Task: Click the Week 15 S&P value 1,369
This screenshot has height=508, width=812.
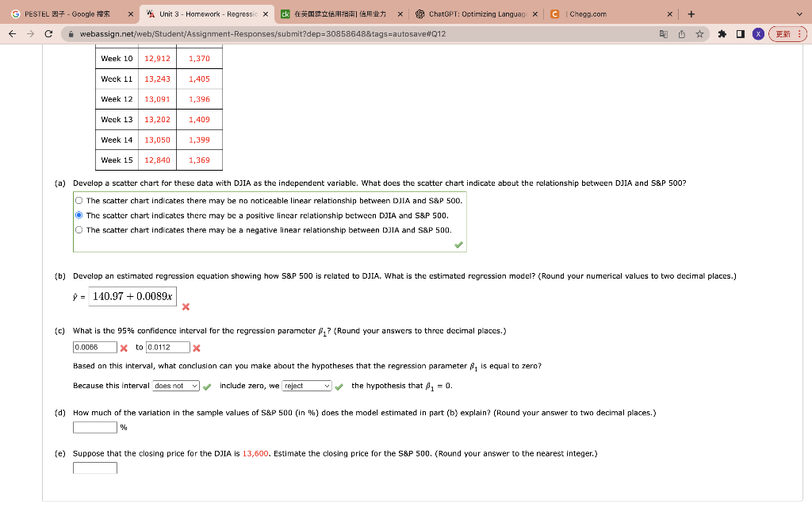Action: (x=199, y=160)
